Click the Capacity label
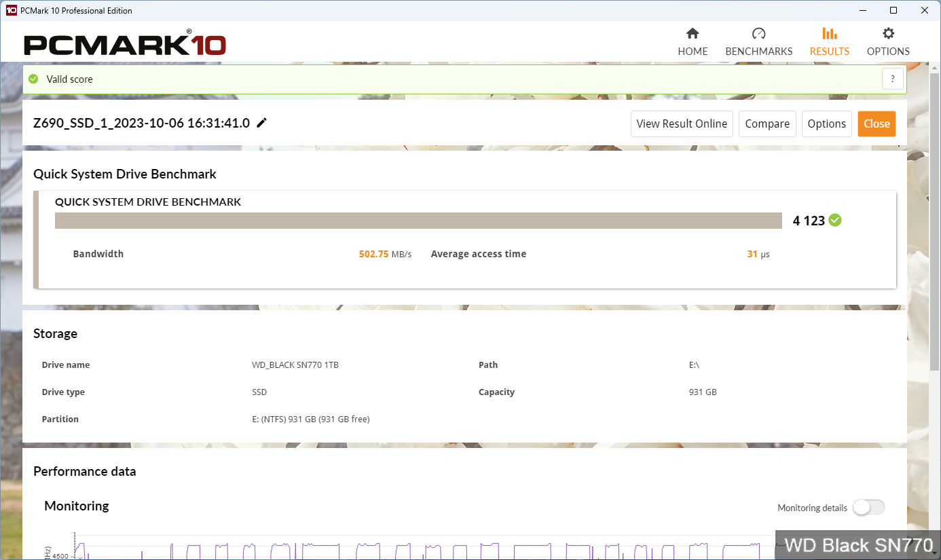 pos(497,392)
